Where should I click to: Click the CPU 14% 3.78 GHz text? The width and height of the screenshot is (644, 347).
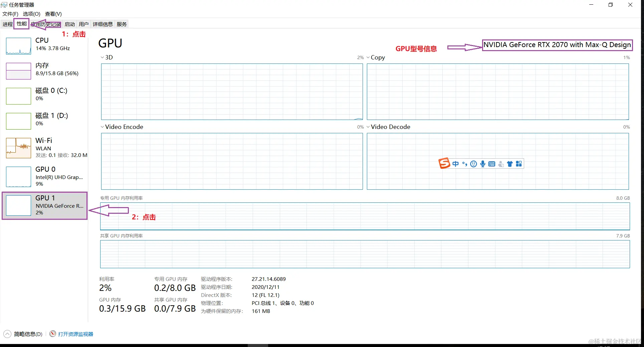click(53, 48)
